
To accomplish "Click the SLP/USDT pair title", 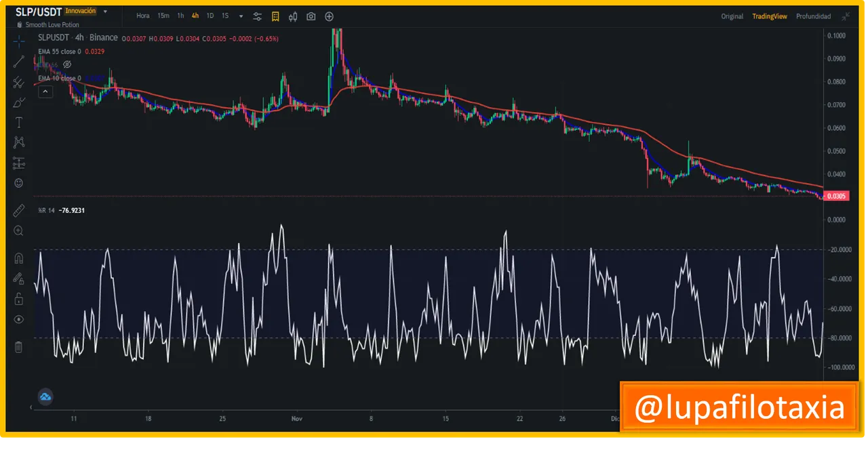I will coord(39,12).
